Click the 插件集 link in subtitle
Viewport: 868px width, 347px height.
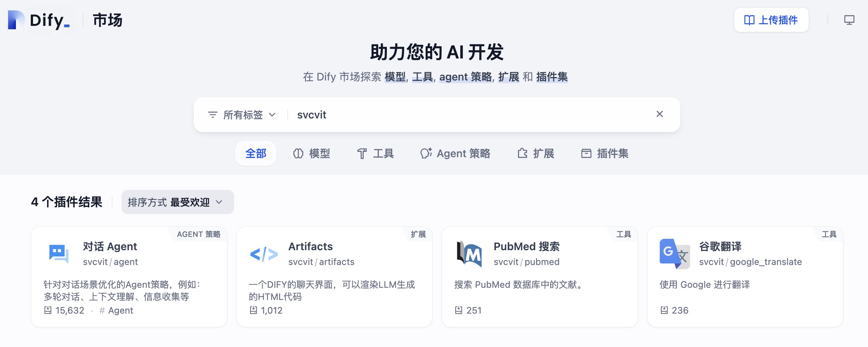(552, 77)
